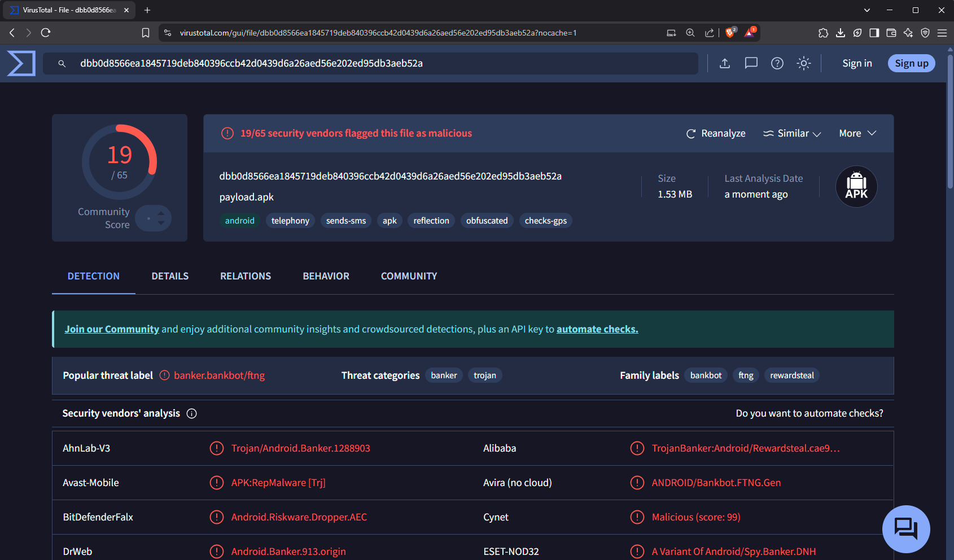This screenshot has height=560, width=954.
Task: Click the sends-sms tag
Action: (346, 221)
